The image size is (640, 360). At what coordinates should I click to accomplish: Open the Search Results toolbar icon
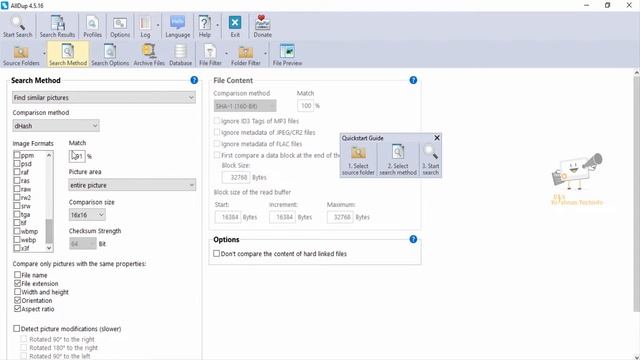[x=57, y=27]
